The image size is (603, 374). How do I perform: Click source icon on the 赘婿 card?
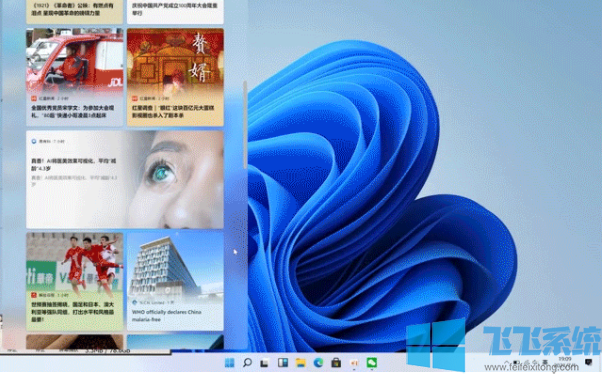point(135,98)
